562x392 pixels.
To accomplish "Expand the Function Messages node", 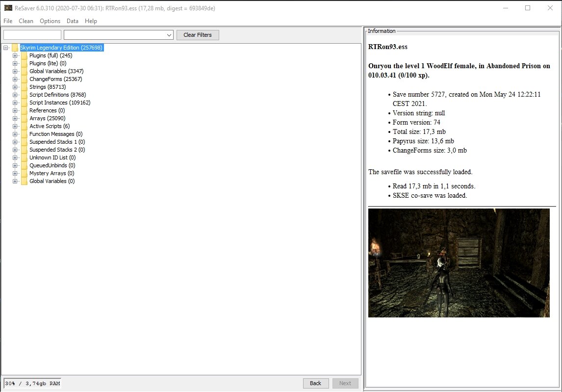I will coord(15,134).
